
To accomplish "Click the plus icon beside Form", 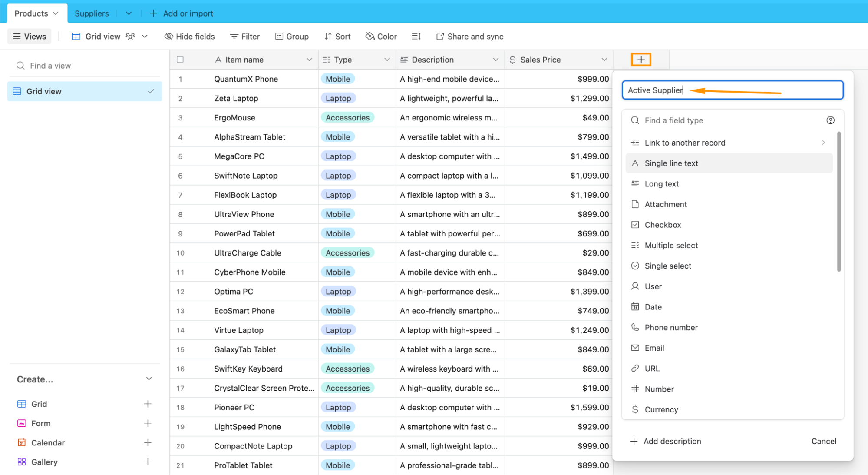I will point(148,423).
